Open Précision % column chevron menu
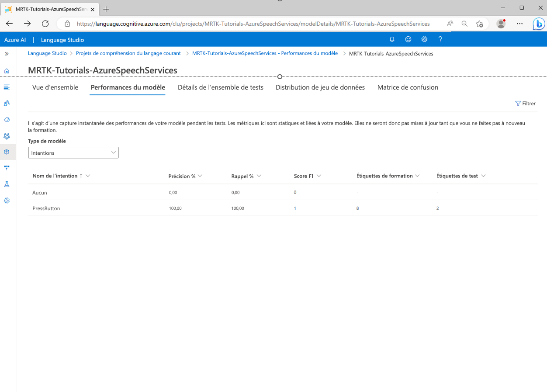The width and height of the screenshot is (547, 392). click(x=200, y=176)
